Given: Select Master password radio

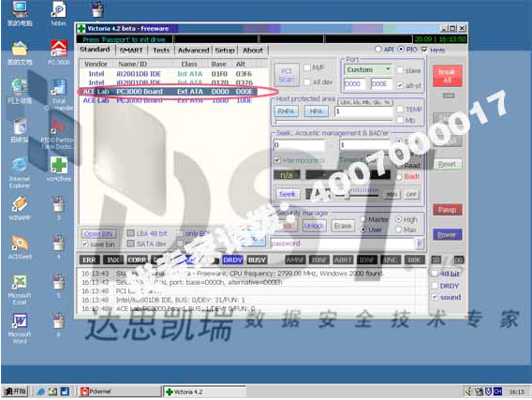Looking at the screenshot, I should tap(363, 219).
